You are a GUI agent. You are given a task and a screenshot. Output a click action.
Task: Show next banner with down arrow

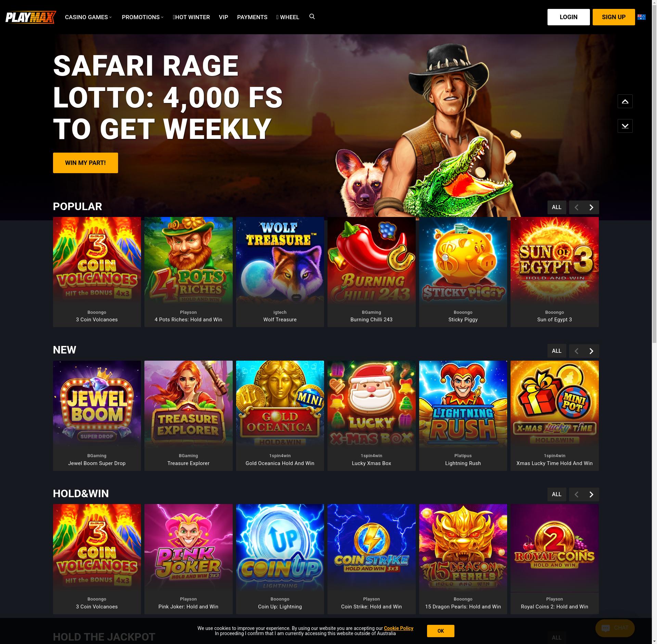point(625,126)
